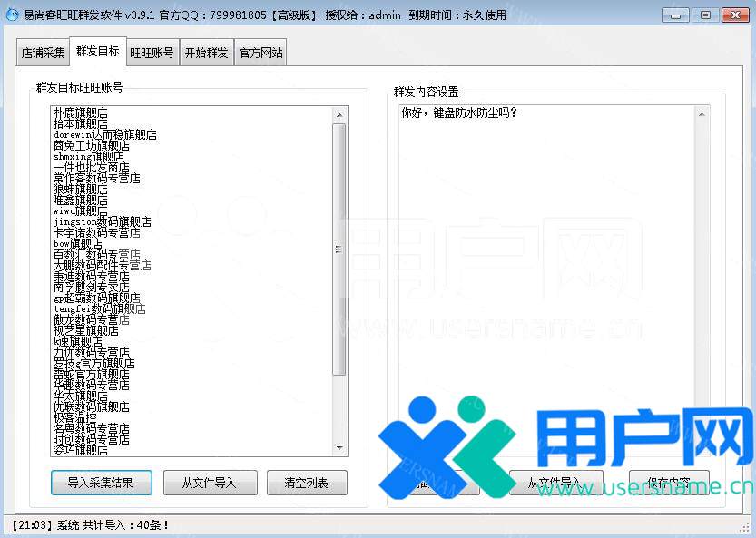Select 朴鹿旗舰店 in the account list
Viewport: 756px width, 538px height.
[x=81, y=113]
